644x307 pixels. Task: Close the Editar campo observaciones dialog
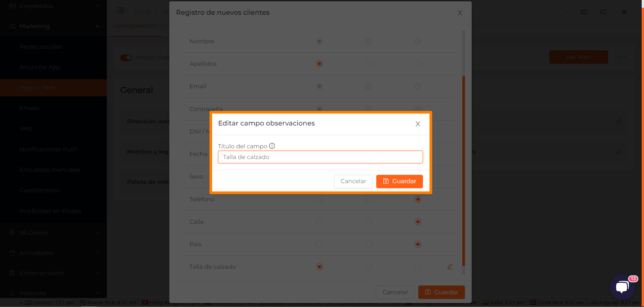coord(418,124)
